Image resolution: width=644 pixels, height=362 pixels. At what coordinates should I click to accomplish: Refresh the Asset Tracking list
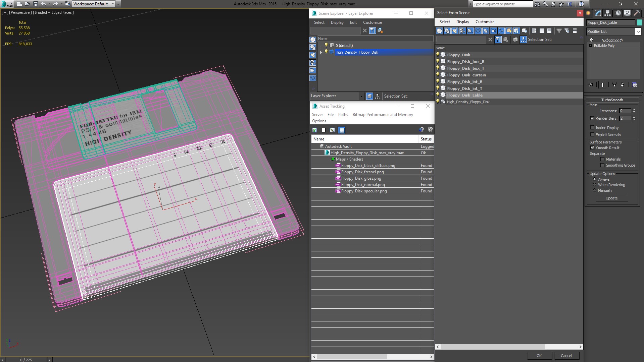point(314,130)
